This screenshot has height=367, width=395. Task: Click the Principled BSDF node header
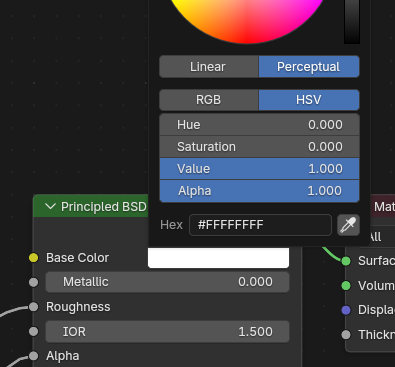point(91,206)
